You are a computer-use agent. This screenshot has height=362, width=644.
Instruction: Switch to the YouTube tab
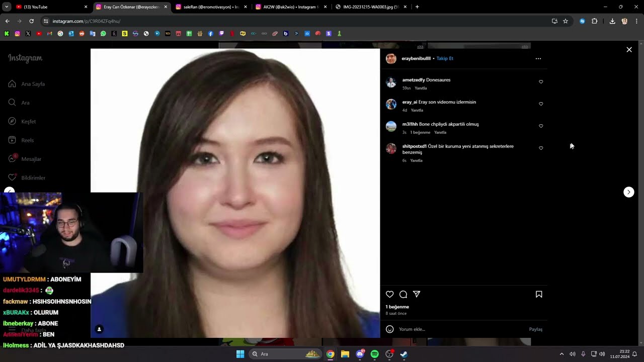pos(50,7)
